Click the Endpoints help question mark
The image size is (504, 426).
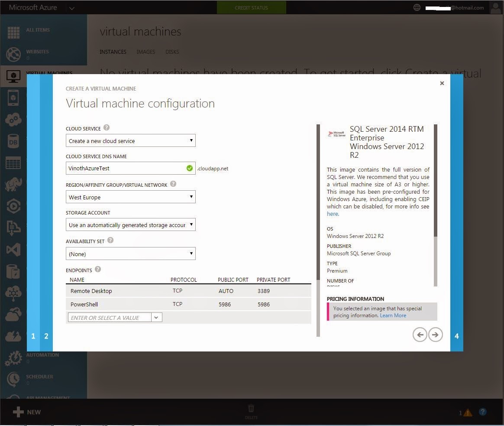[x=98, y=269]
